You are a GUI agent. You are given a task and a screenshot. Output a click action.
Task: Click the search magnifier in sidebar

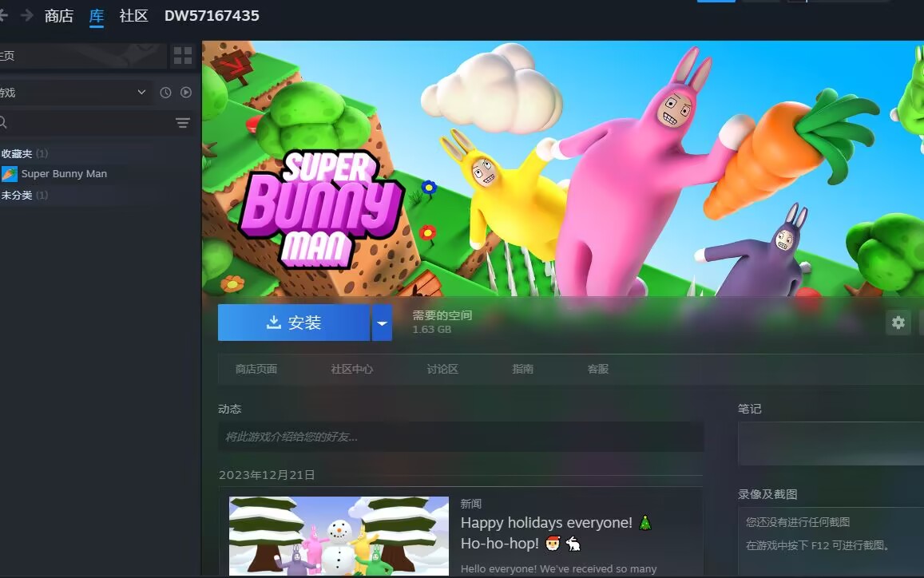tap(3, 123)
